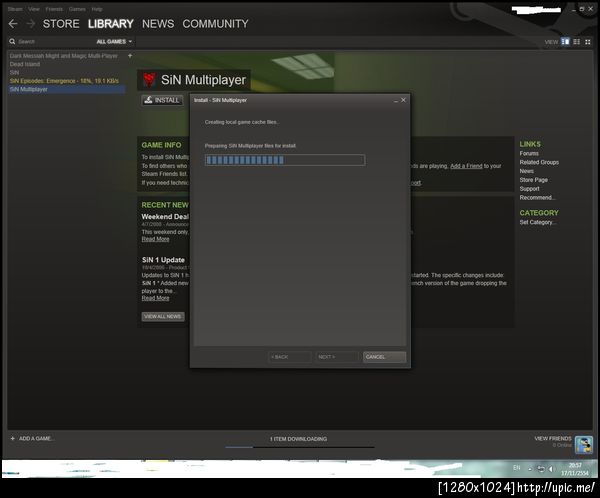This screenshot has width=600, height=498.
Task: Open the View menu
Action: click(x=34, y=9)
